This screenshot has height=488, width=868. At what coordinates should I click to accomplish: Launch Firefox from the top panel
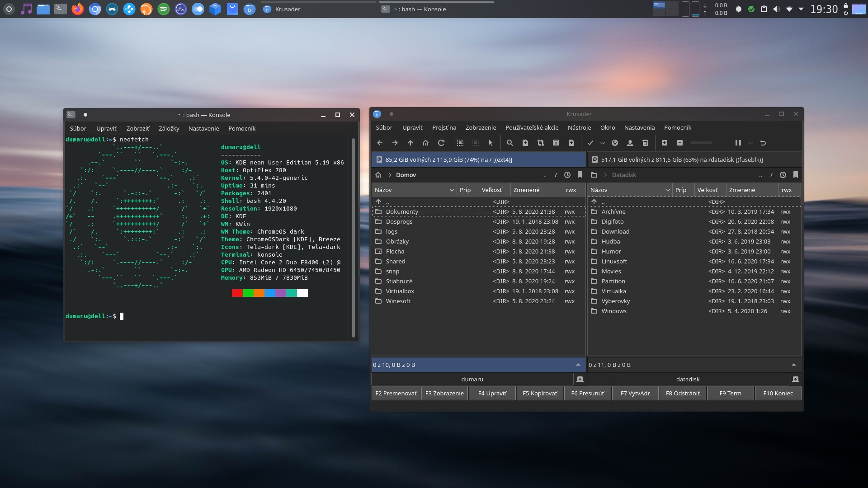[78, 9]
